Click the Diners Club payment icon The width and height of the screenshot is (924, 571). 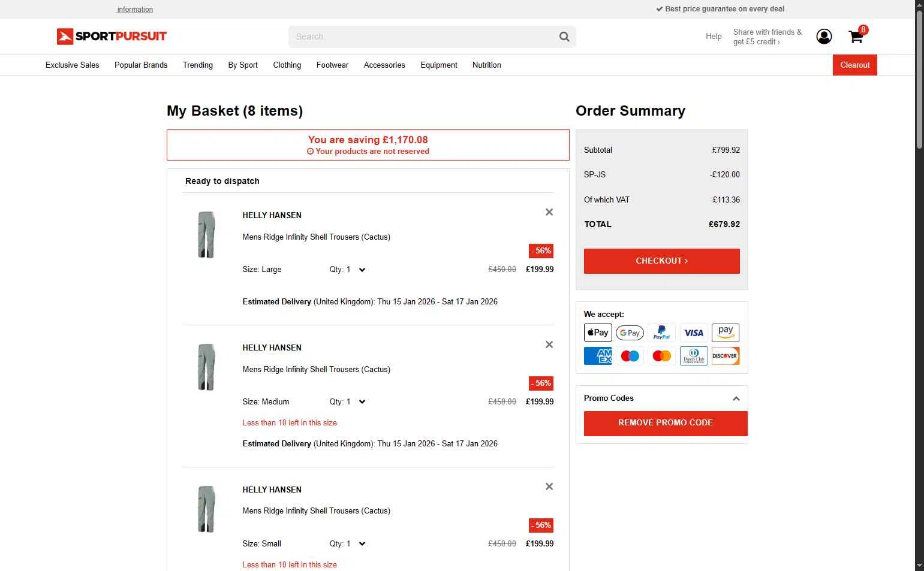point(694,356)
